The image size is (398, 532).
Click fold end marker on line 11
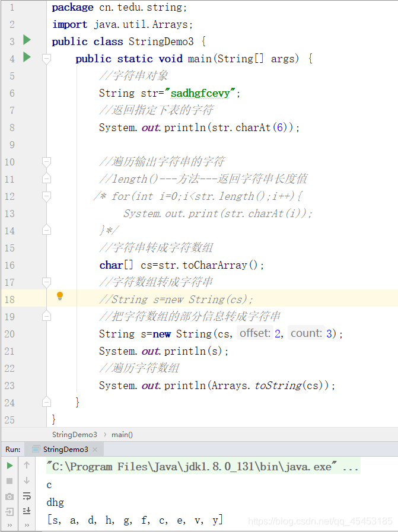click(46, 179)
